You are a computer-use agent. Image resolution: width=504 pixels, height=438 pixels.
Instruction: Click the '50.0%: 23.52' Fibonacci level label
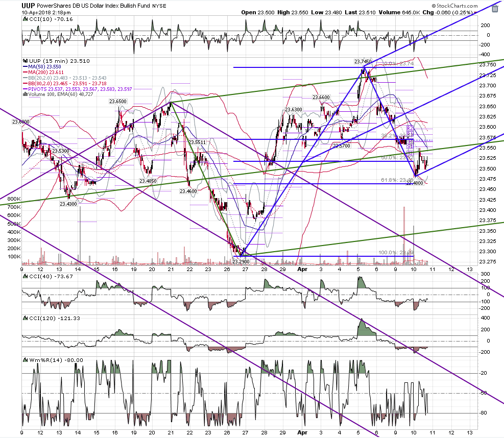[x=397, y=158]
